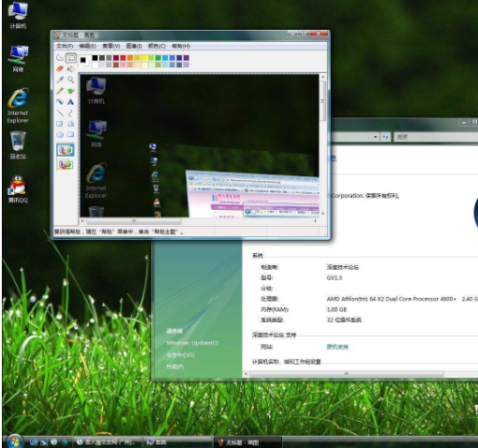The width and height of the screenshot is (478, 448).
Task: Choose the Pick Color eyedropper tool
Action: (x=60, y=80)
